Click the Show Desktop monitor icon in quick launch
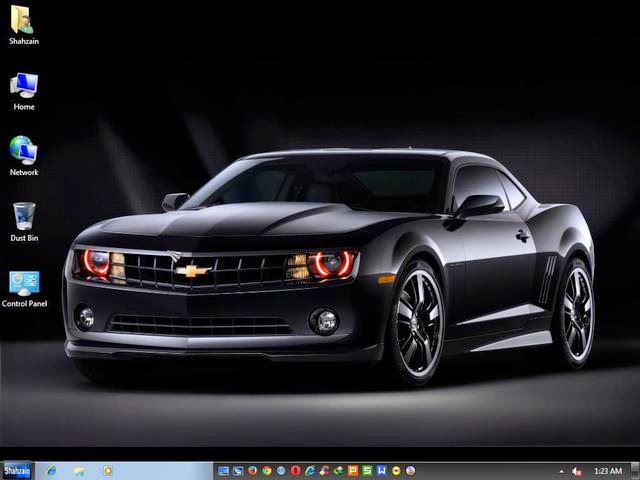The width and height of the screenshot is (640, 480). point(223,471)
